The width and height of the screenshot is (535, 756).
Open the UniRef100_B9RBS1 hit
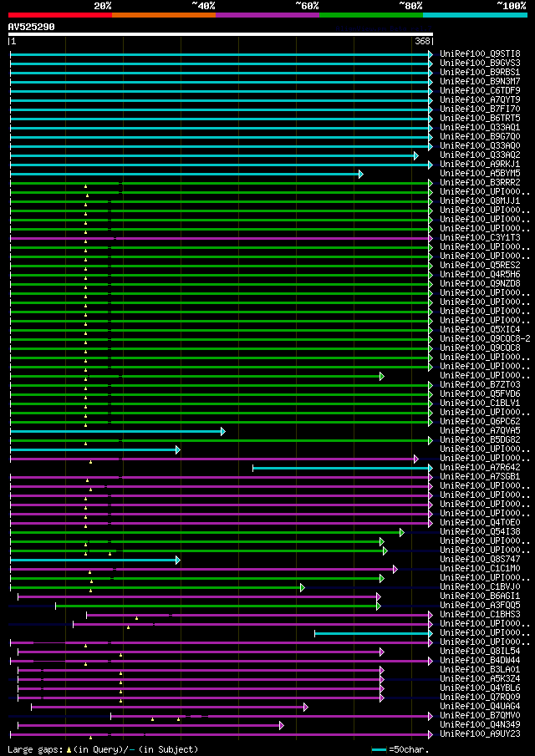[x=480, y=72]
